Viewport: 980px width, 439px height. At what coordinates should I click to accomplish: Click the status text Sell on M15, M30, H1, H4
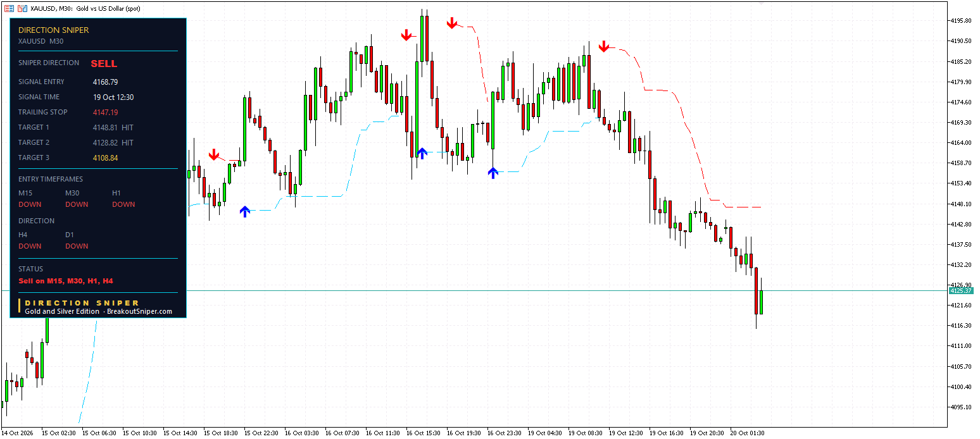(66, 281)
